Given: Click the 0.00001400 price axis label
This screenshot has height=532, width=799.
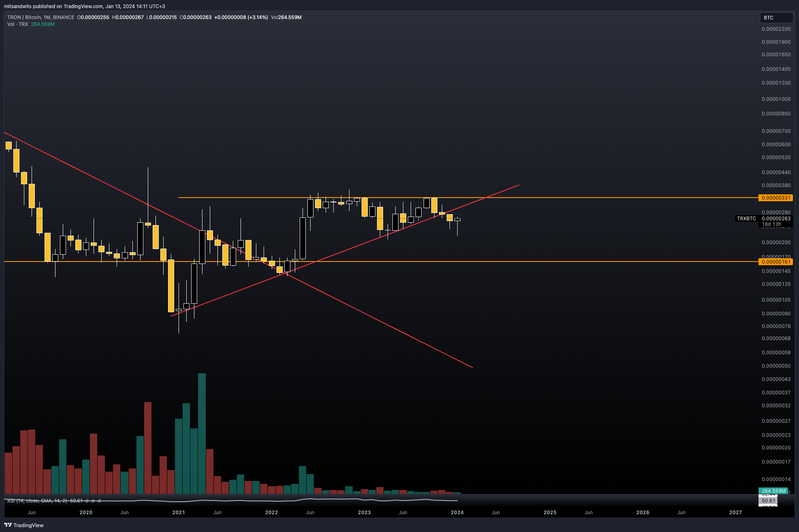Looking at the screenshot, I should pyautogui.click(x=776, y=69).
